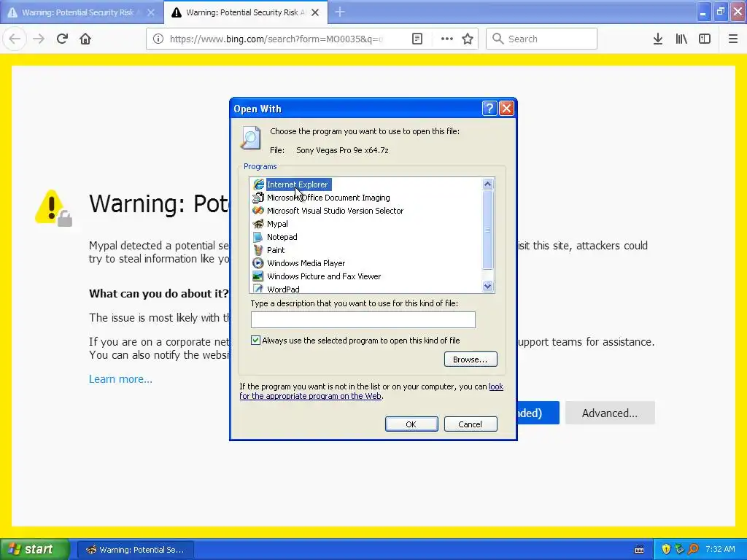The image size is (747, 560).
Task: Open the security shield tray icon
Action: click(666, 549)
